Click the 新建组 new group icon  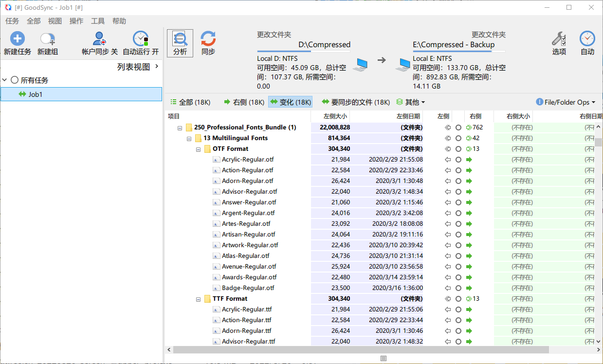48,39
